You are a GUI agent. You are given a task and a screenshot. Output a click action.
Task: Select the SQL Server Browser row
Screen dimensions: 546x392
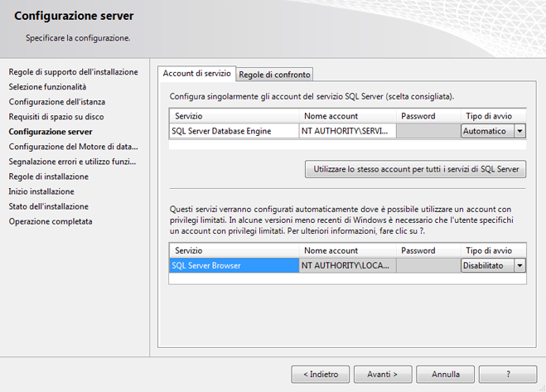234,265
